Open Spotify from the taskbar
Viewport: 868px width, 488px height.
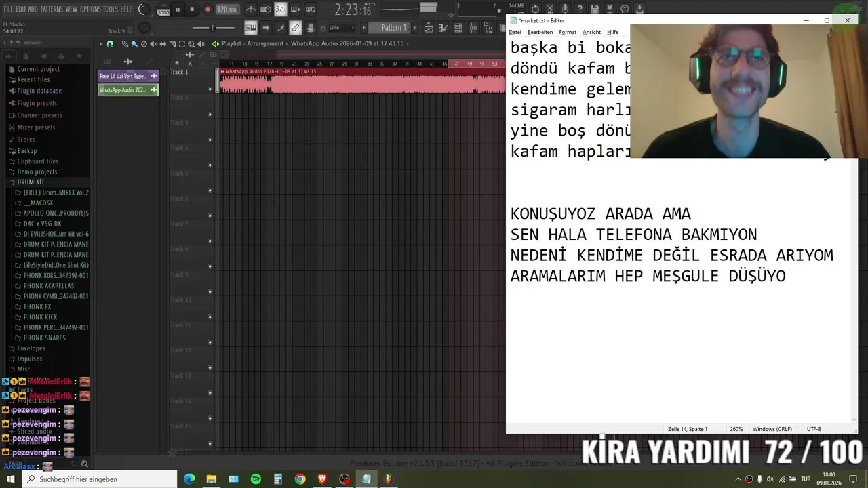click(256, 479)
